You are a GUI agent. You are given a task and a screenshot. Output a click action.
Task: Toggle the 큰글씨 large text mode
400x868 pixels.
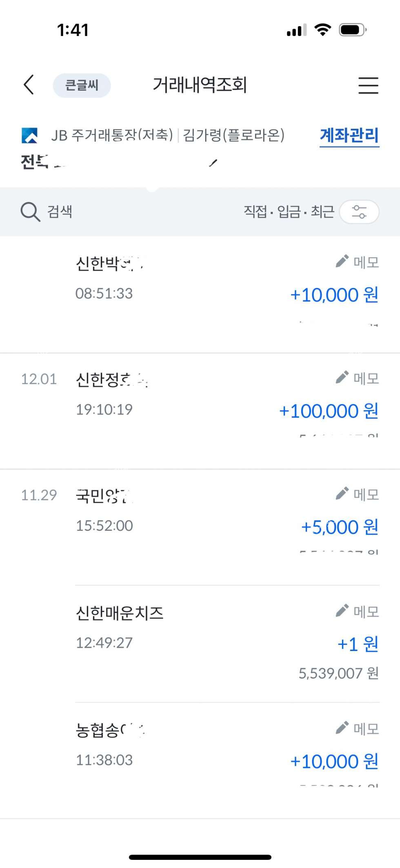(x=82, y=85)
